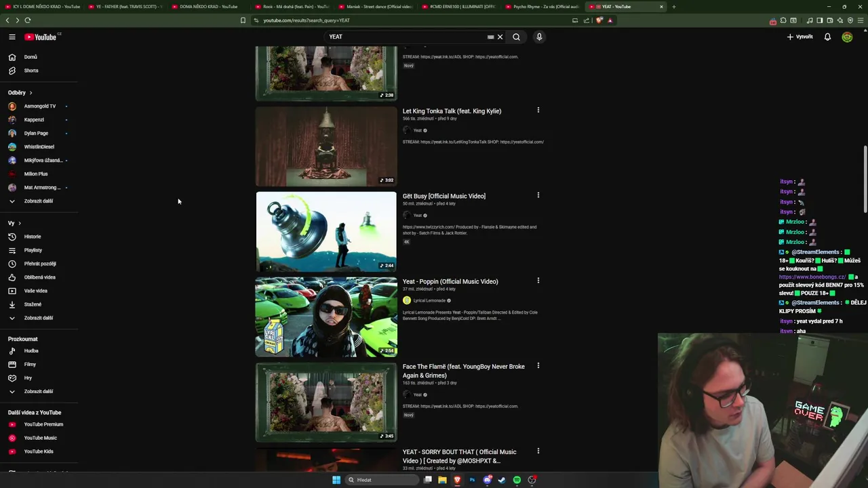Open YouTube Kids link
The height and width of the screenshot is (488, 868).
pyautogui.click(x=39, y=451)
